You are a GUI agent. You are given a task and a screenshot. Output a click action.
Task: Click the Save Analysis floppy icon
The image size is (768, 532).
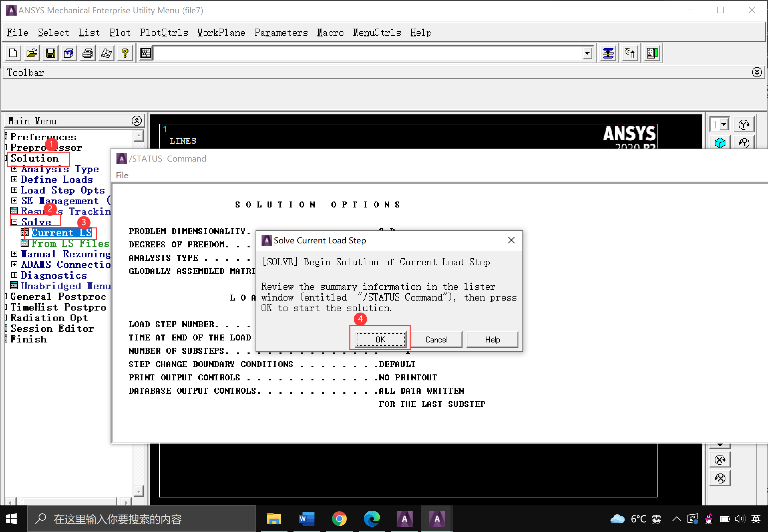pyautogui.click(x=51, y=53)
